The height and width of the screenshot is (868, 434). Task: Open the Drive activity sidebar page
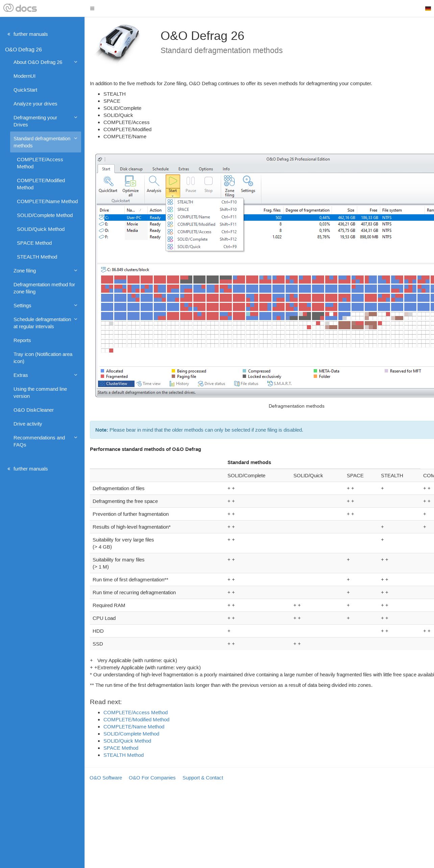coord(28,424)
